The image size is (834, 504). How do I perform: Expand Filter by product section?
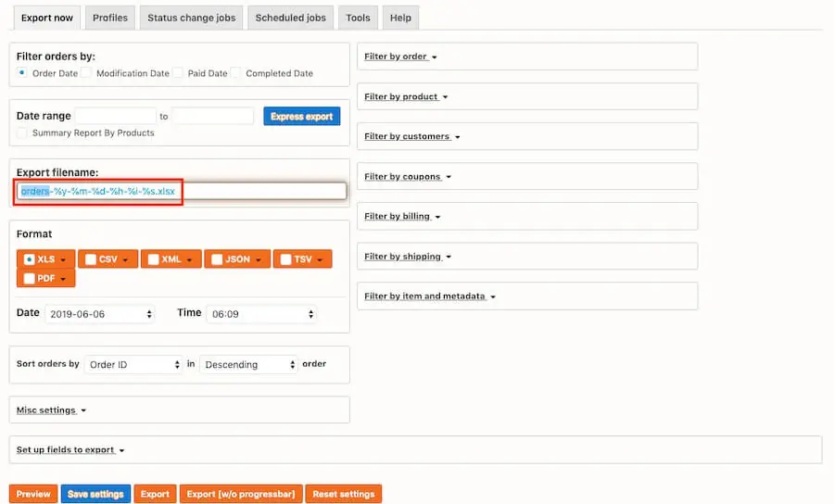pos(406,96)
